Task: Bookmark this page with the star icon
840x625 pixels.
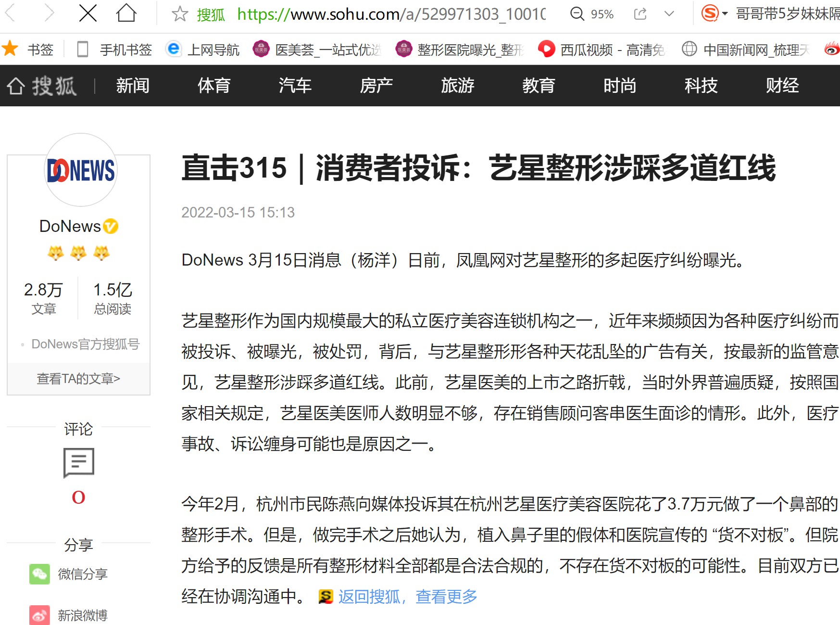Action: (x=179, y=14)
